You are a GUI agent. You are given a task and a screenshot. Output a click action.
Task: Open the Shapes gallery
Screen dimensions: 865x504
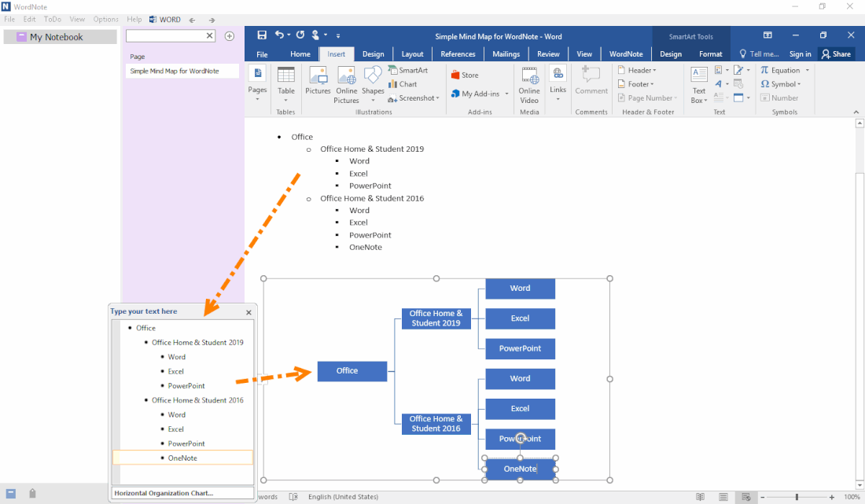click(x=373, y=84)
